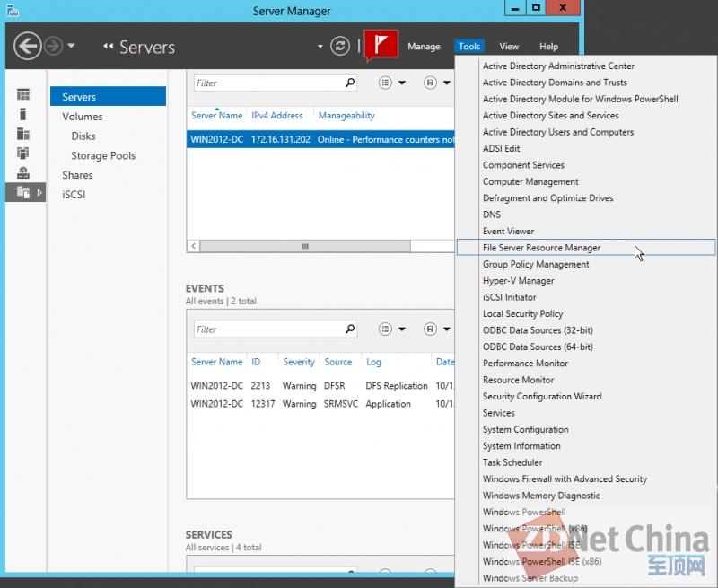Click the servers horizontal scrollbar thumb

click(305, 246)
